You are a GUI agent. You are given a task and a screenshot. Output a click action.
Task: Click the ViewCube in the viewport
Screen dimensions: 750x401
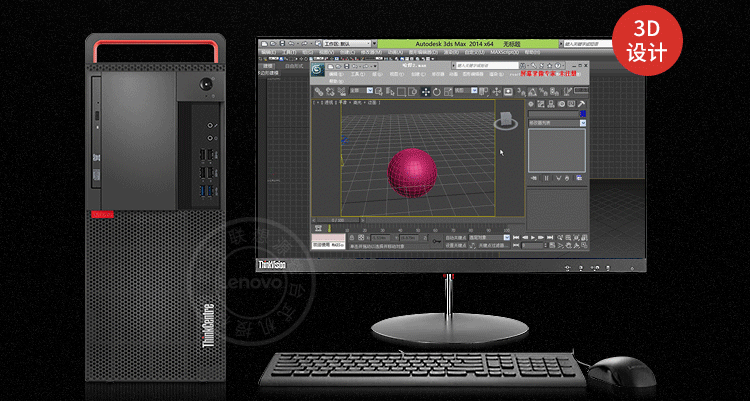point(507,120)
